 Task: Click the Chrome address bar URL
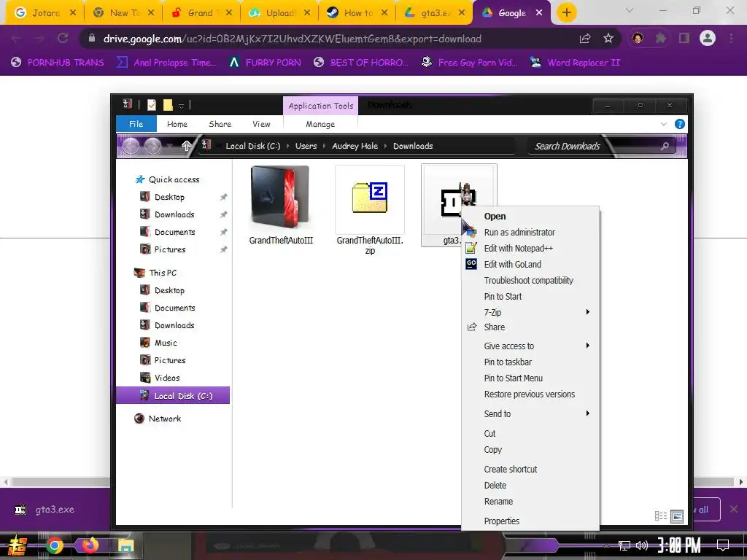pyautogui.click(x=292, y=39)
